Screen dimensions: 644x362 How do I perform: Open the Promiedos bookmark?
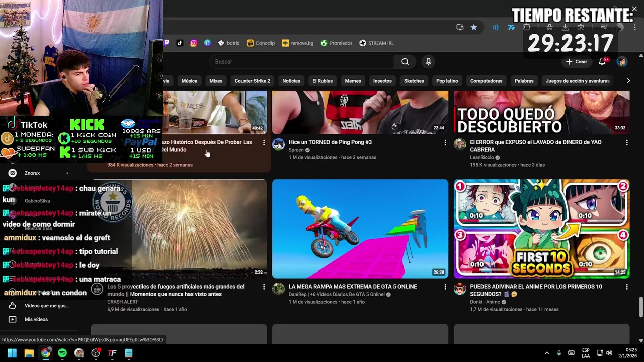tap(337, 43)
